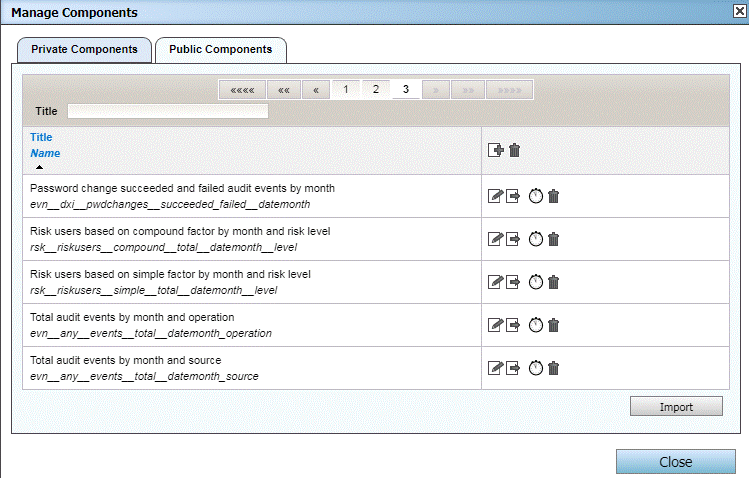This screenshot has height=478, width=749.
Task: Delete the Password change audit events component
Action: (x=553, y=196)
